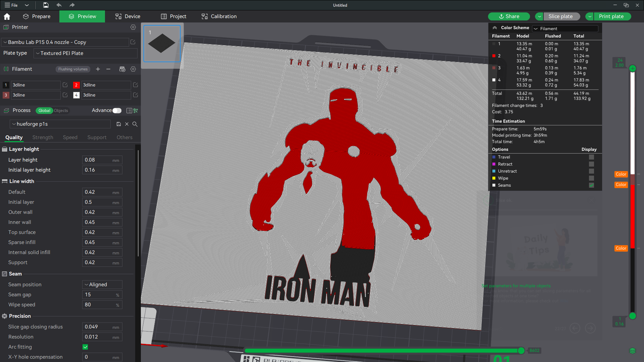Click the Home icon

coord(7,16)
